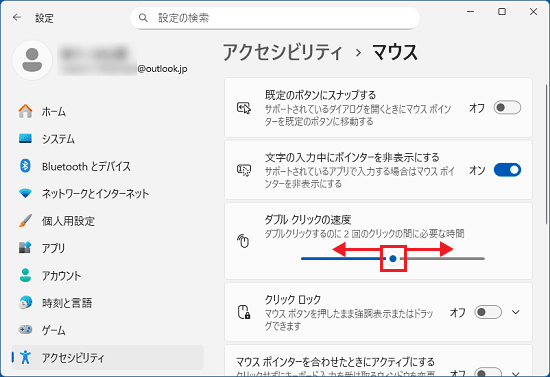Image resolution: width=550 pixels, height=377 pixels.
Task: Click アクセシビリティ breadcrumb link
Action: coord(282,53)
